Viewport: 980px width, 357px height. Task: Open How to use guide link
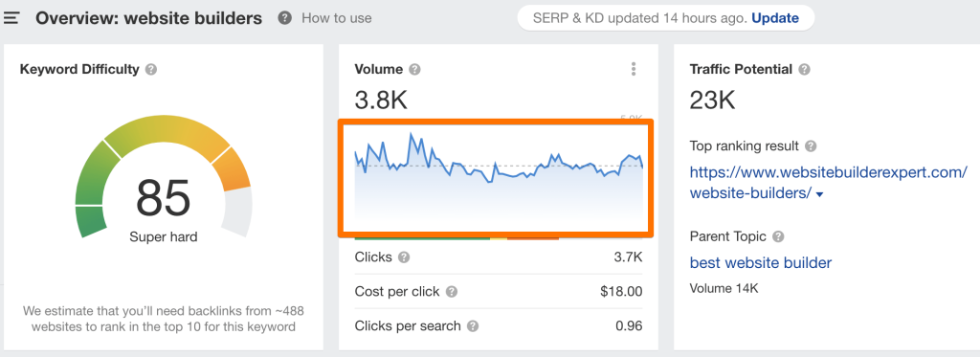tap(336, 18)
